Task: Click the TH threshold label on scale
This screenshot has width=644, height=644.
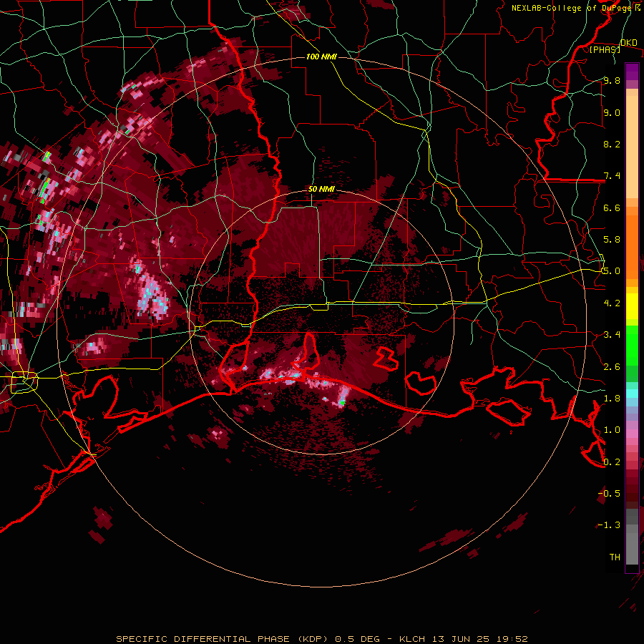Action: [615, 557]
